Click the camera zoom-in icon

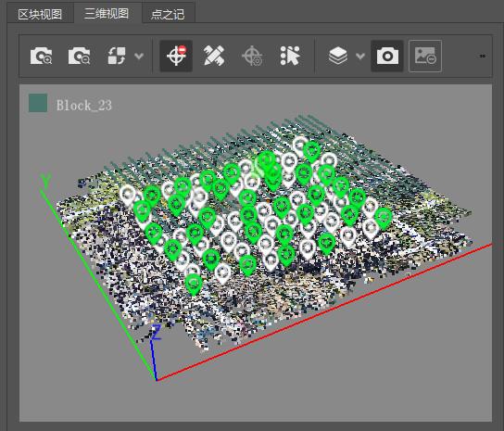tap(41, 56)
